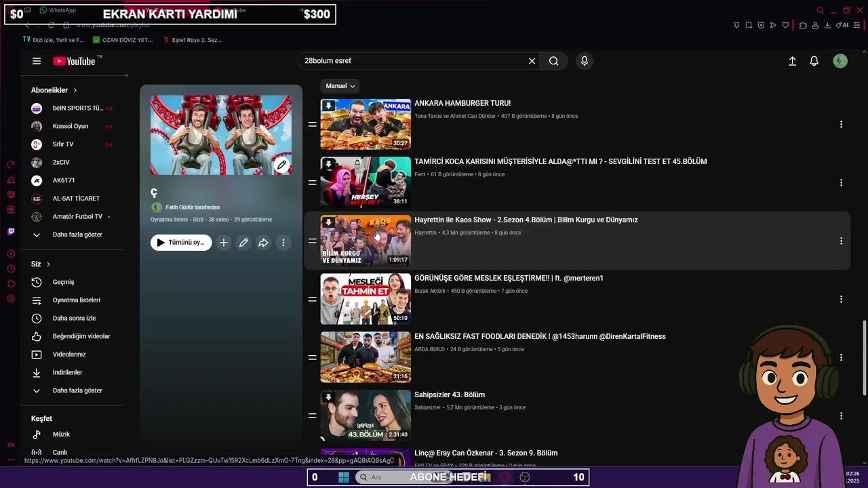
Task: Select the Eşref Rüya 2. Sez... bookmark
Action: pyautogui.click(x=192, y=40)
